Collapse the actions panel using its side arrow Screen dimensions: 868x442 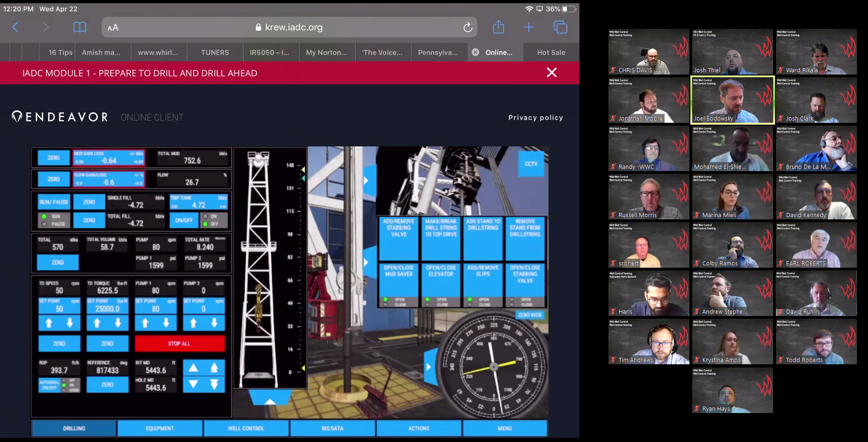[366, 262]
